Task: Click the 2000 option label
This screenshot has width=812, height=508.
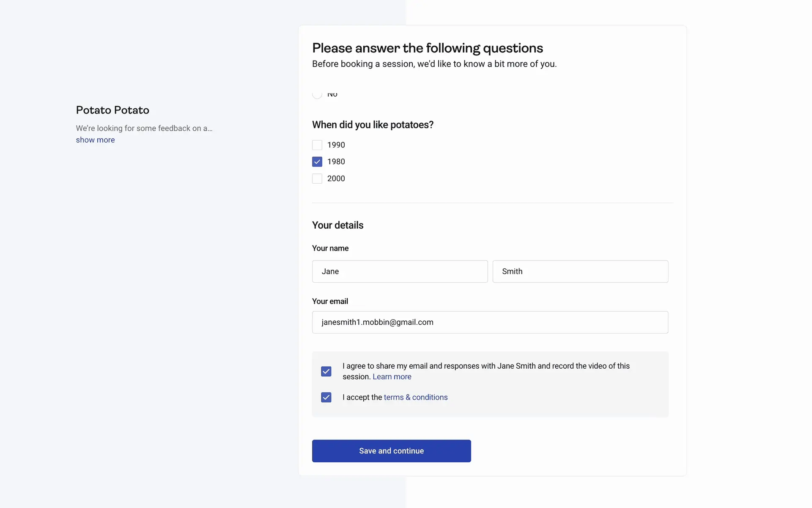Action: tap(336, 179)
